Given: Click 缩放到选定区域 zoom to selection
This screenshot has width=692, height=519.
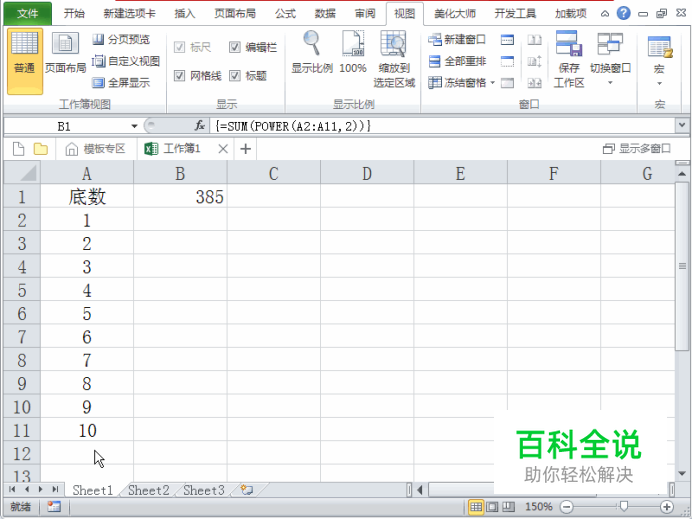Looking at the screenshot, I should pyautogui.click(x=394, y=59).
